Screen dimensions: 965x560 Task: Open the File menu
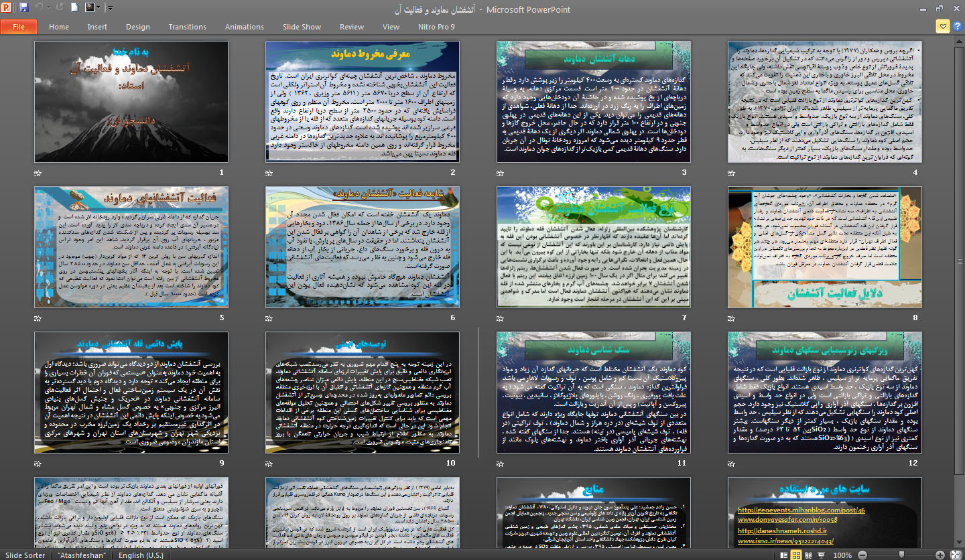click(x=19, y=27)
